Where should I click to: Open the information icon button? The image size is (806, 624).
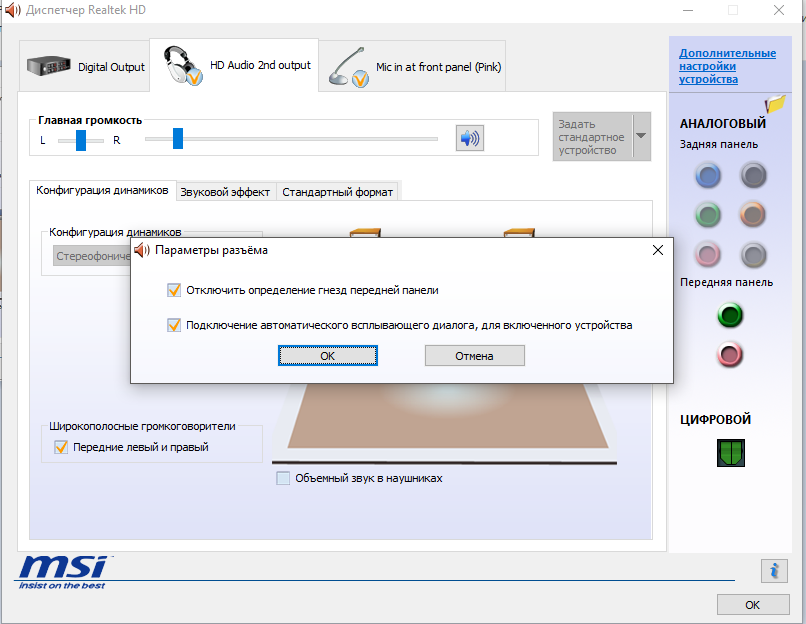774,571
